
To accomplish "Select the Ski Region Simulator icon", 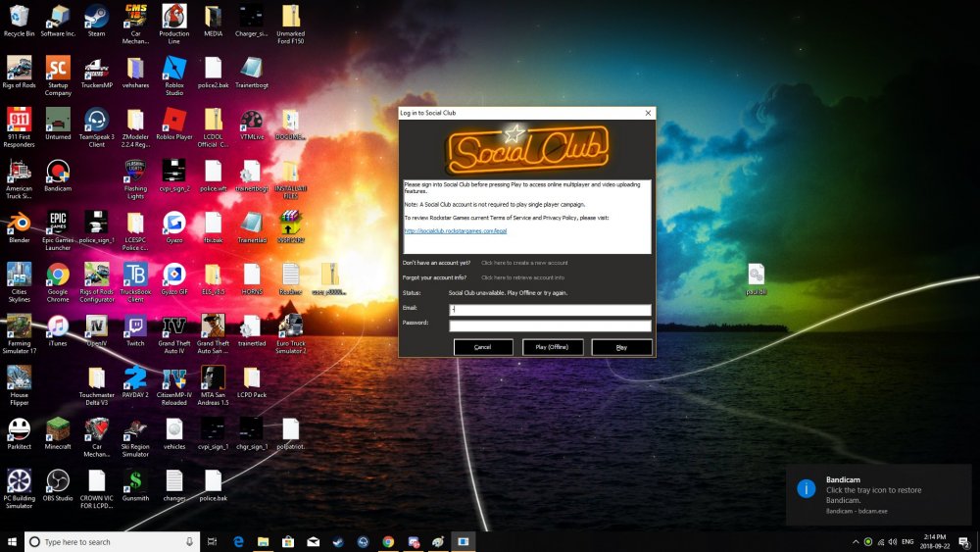I will (135, 437).
